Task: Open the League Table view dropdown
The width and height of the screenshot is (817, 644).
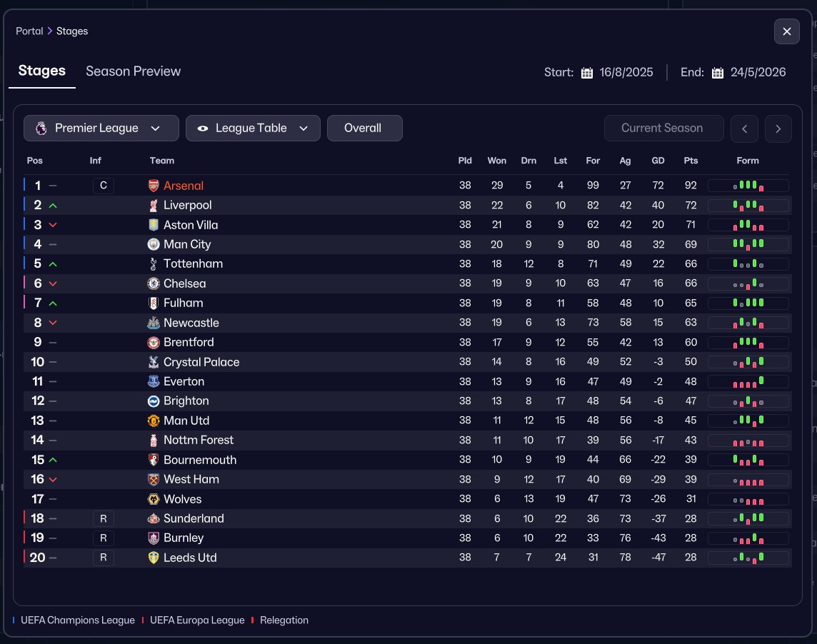Action: click(253, 129)
